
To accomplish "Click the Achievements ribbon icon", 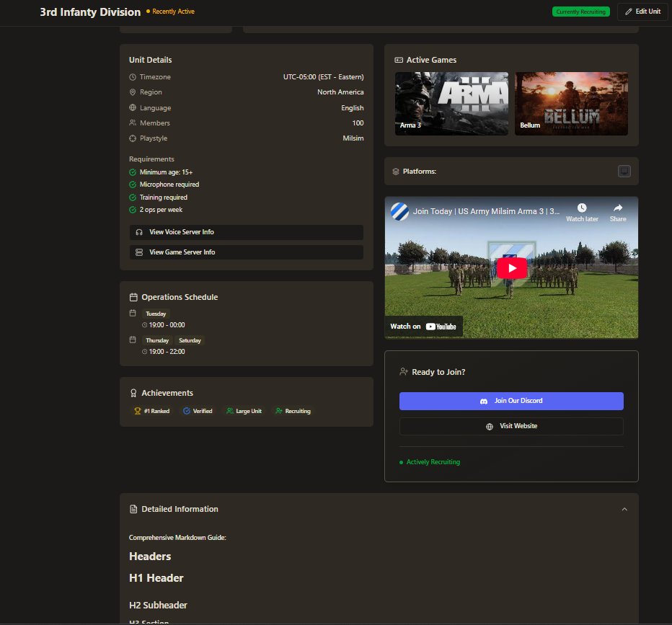I will 133,394.
